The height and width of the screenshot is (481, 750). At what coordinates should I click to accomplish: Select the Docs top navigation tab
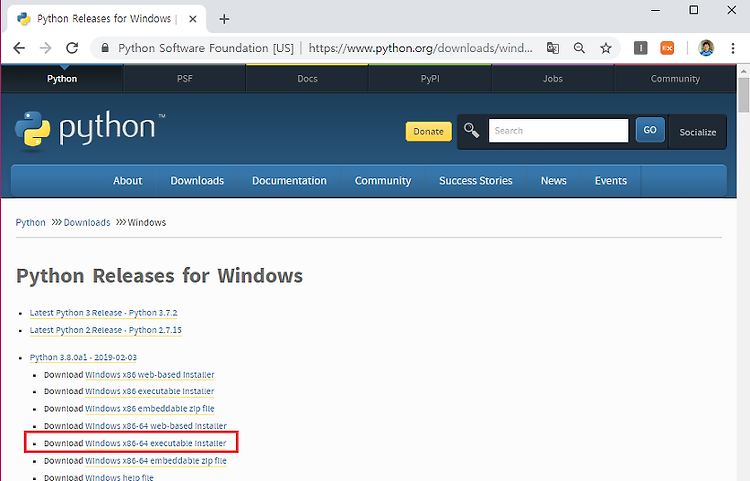point(307,78)
